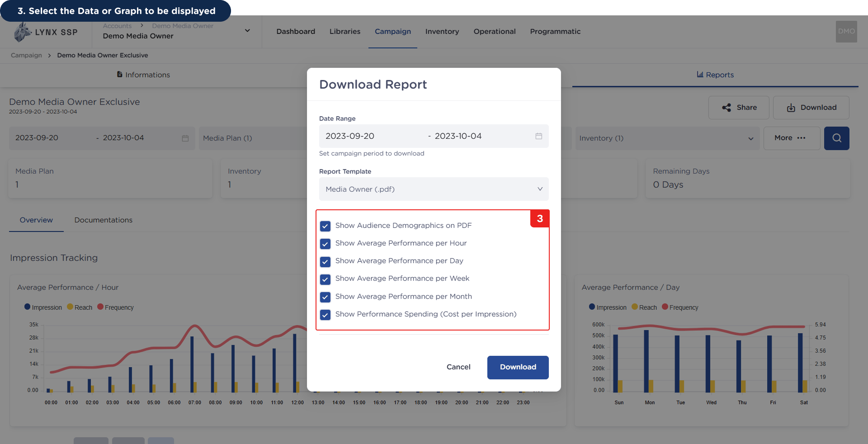
Task: Click the 'Set campaign period to download' hint
Action: (372, 153)
